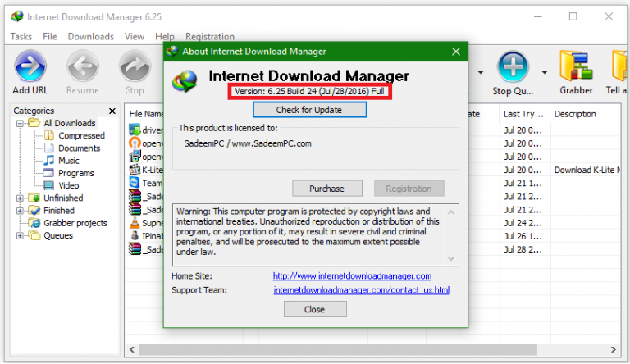
Task: Open the internetdownloadmanager.com home site link
Action: click(x=352, y=276)
